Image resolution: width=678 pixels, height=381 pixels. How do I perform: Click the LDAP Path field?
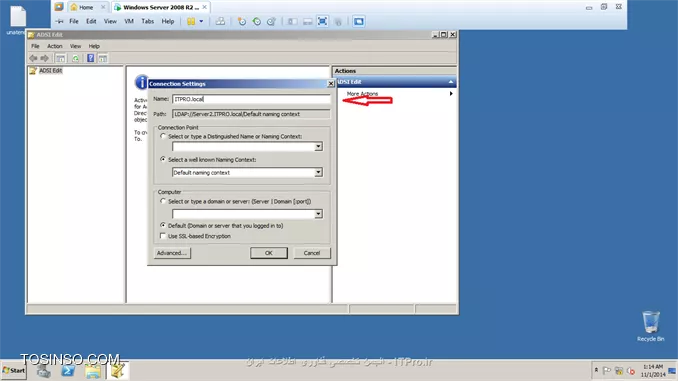(x=251, y=114)
